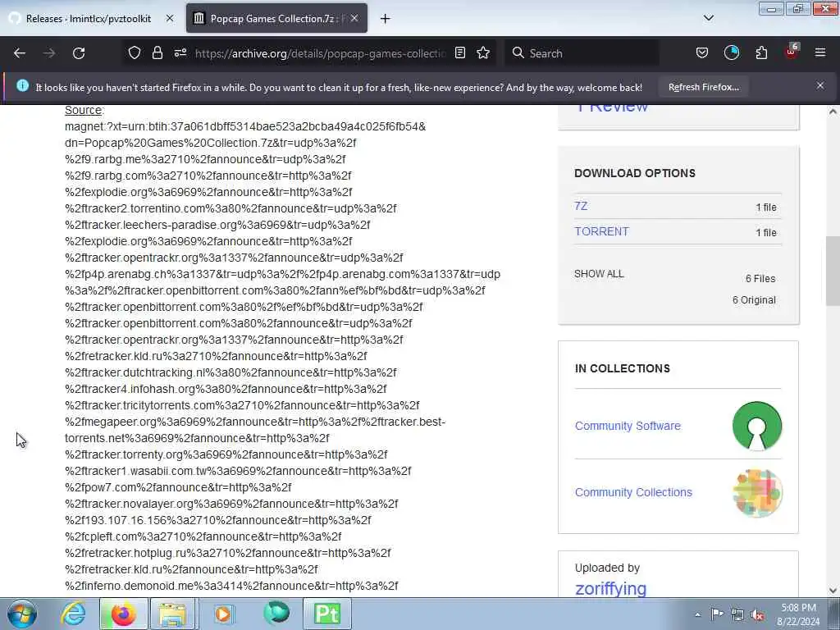Open extensions puzzle icon

click(x=761, y=52)
